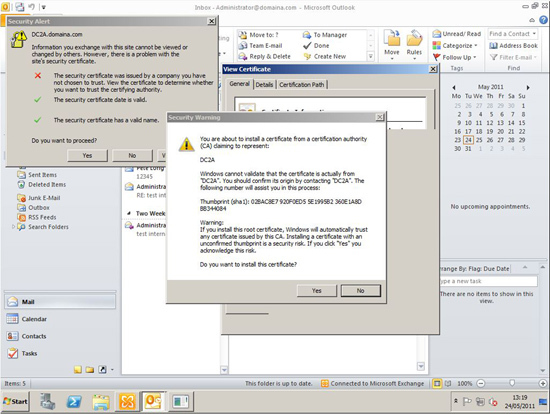Go to the previous month in the calendar
This screenshot has height=414, width=550.
(x=454, y=87)
